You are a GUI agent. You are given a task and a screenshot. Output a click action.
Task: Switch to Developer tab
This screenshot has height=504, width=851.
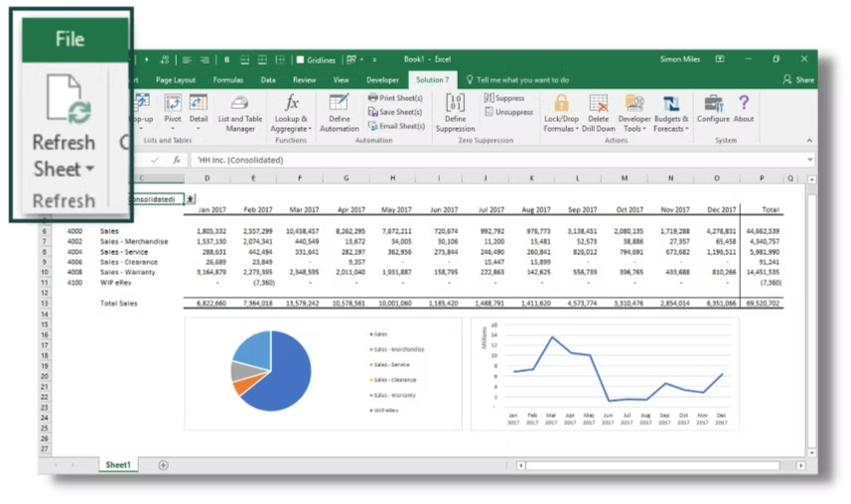pos(382,79)
